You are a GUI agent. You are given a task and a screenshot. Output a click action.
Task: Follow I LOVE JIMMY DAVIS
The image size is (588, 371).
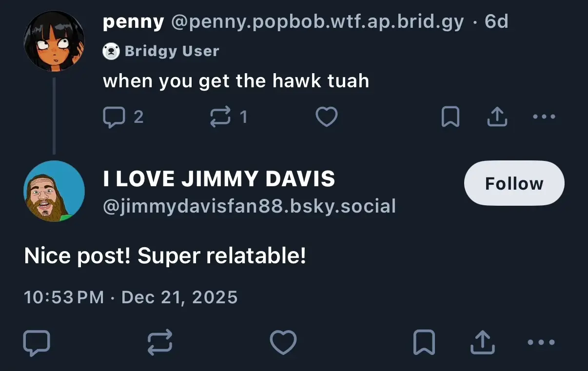pyautogui.click(x=514, y=183)
